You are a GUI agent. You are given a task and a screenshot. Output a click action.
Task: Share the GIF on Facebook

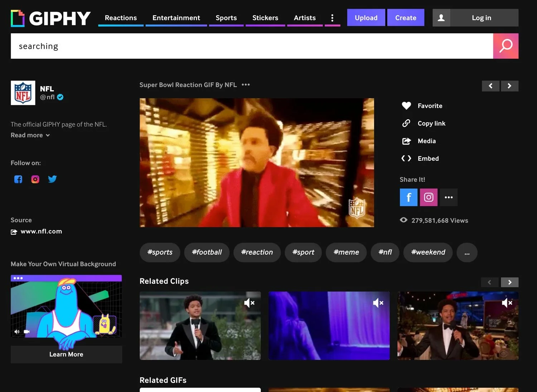pyautogui.click(x=408, y=197)
